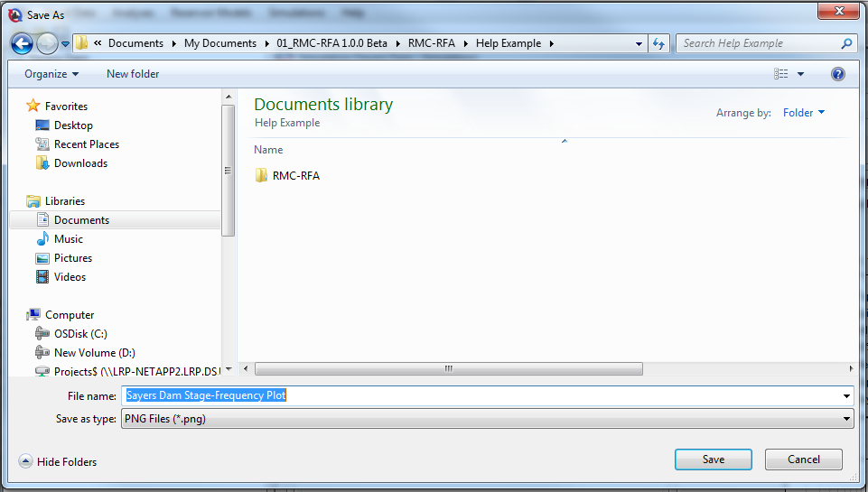Click the Downloads folder icon
This screenshot has width=868, height=492.
42,162
